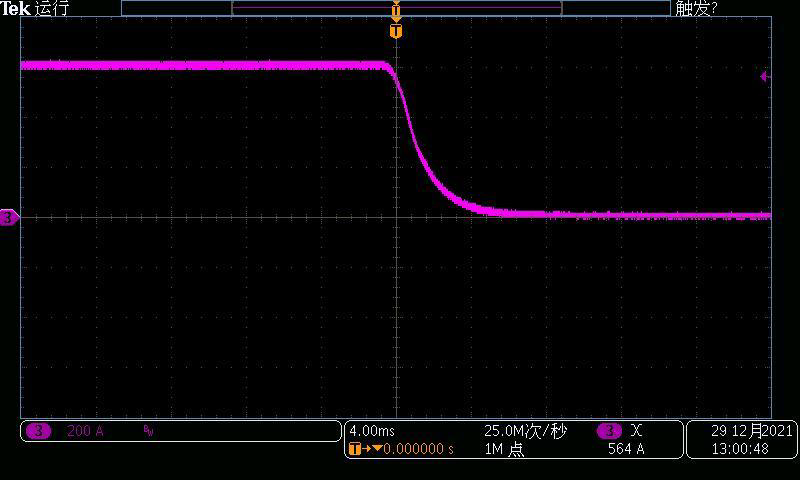Select the orange trigger position marker on the graticule
800x480 pixels.
click(x=396, y=32)
